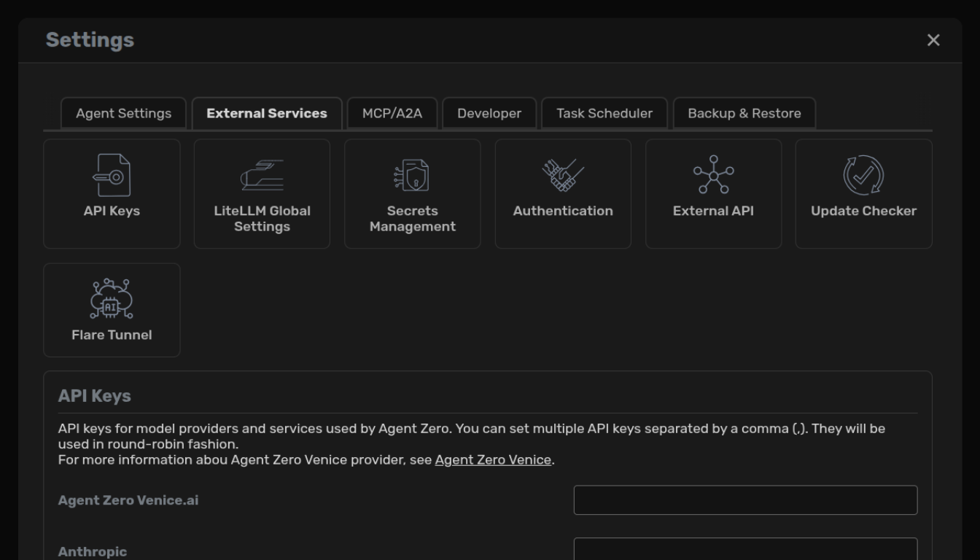The width and height of the screenshot is (980, 560).
Task: Click the circular-arrows Update Checker icon
Action: [863, 175]
